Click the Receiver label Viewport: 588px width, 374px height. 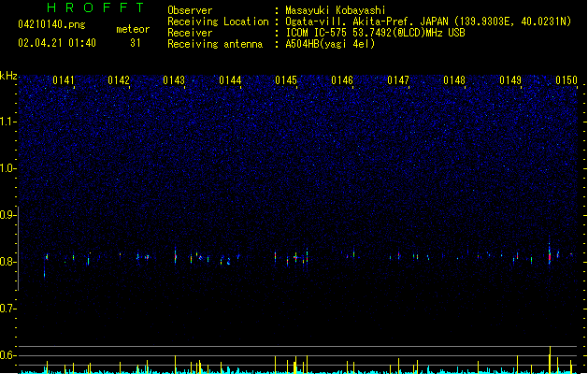[x=190, y=33]
